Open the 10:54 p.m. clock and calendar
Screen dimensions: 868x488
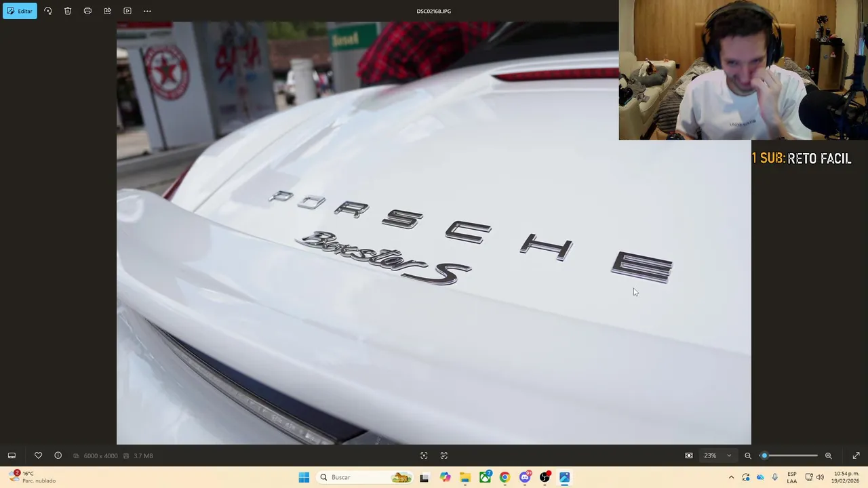pos(846,477)
